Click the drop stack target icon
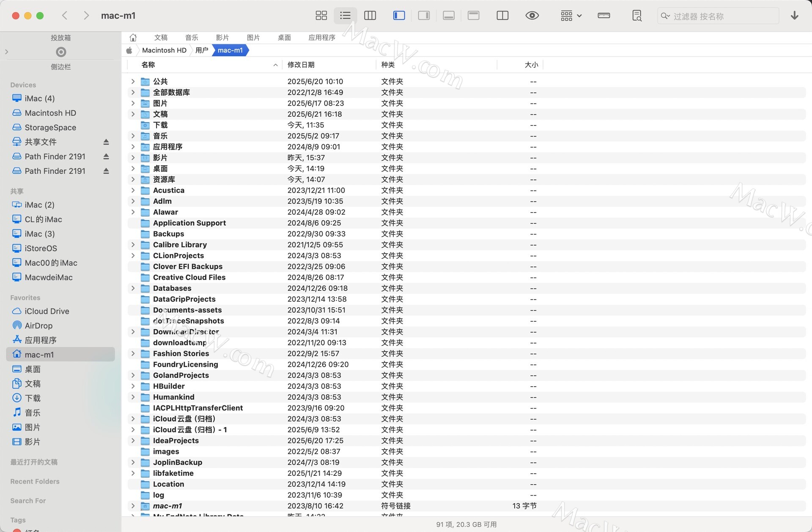The image size is (812, 532). [61, 52]
